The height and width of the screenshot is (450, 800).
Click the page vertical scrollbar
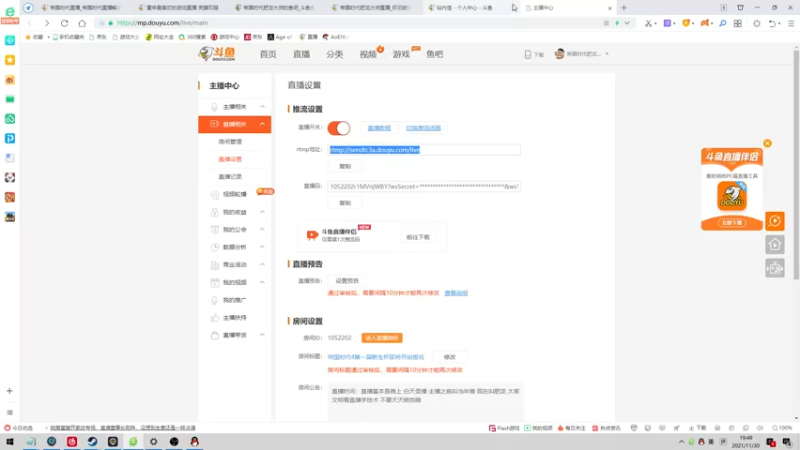pos(796,163)
